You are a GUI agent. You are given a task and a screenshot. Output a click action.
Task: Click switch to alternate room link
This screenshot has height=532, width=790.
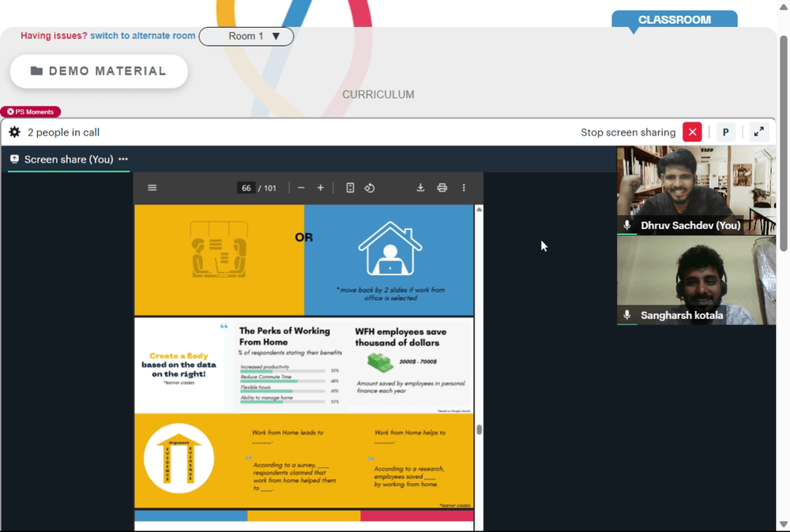[x=142, y=36]
